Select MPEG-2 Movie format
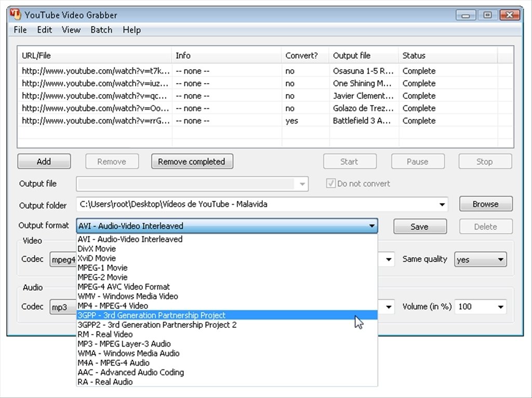 point(227,277)
